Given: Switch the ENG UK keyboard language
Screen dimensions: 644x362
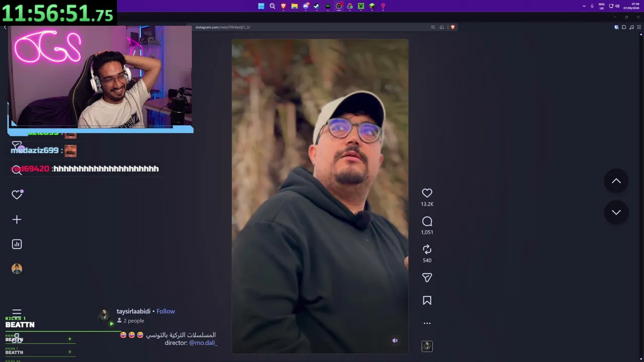Looking at the screenshot, I should pyautogui.click(x=602, y=6).
